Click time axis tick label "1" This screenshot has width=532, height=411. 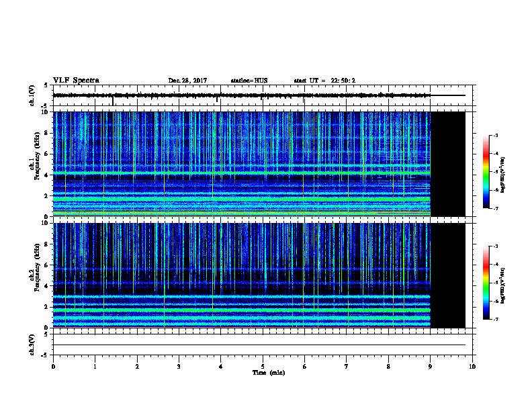(95, 366)
